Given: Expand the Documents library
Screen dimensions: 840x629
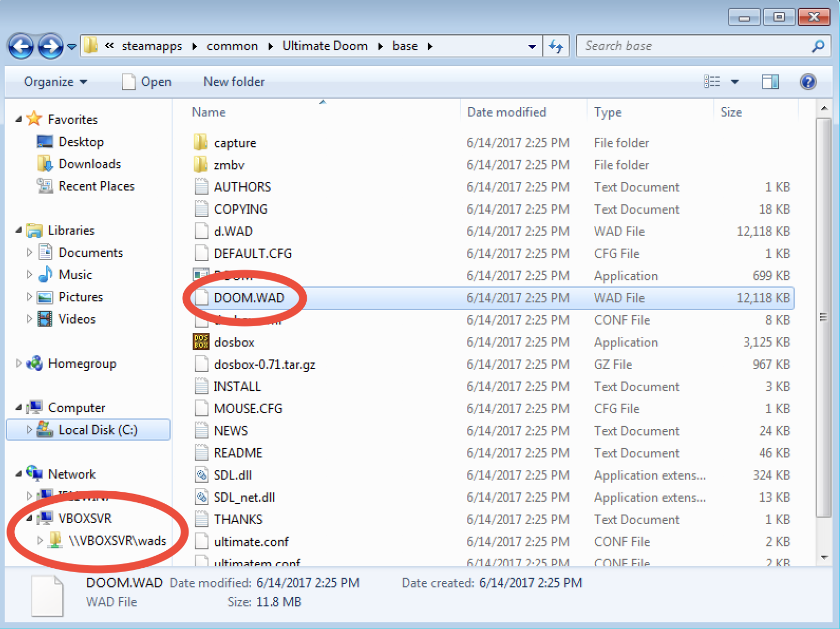Looking at the screenshot, I should (30, 252).
